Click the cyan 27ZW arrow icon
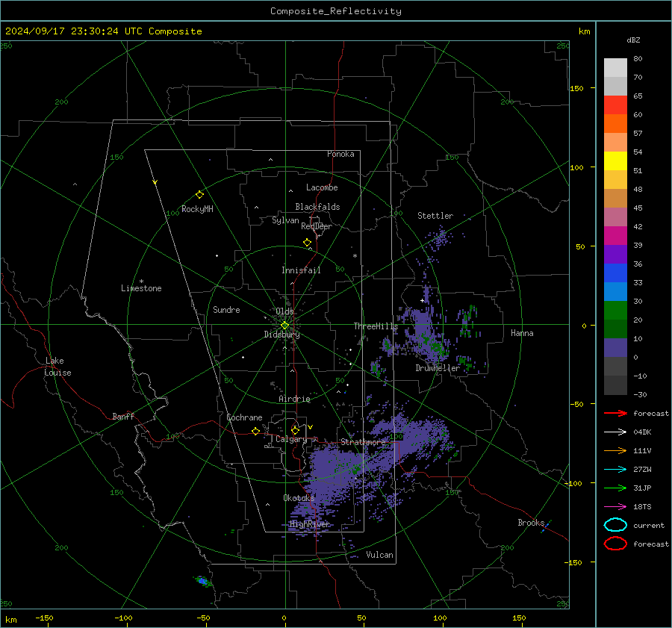This screenshot has width=672, height=628. click(615, 470)
